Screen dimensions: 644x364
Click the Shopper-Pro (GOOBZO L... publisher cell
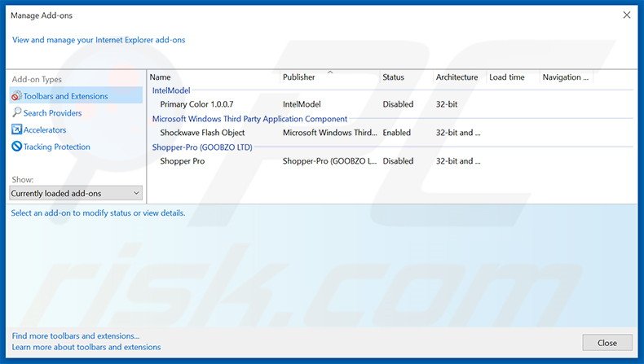[x=330, y=161]
